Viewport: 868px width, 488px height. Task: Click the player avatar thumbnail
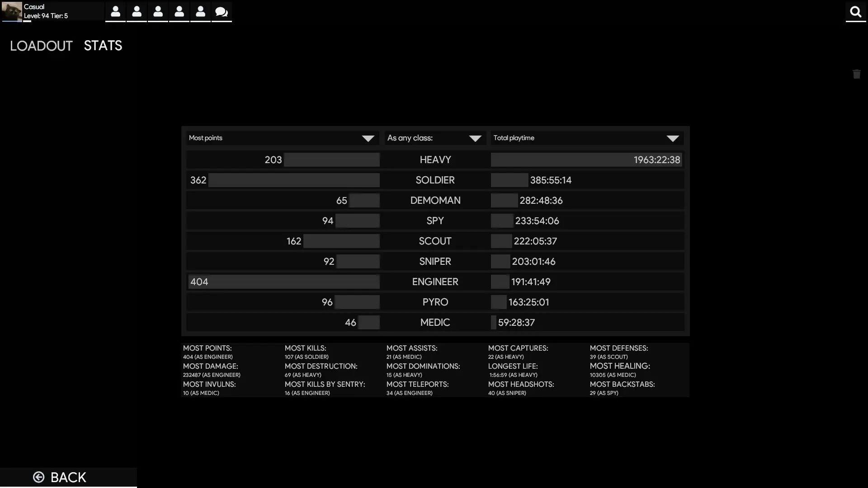pyautogui.click(x=11, y=11)
